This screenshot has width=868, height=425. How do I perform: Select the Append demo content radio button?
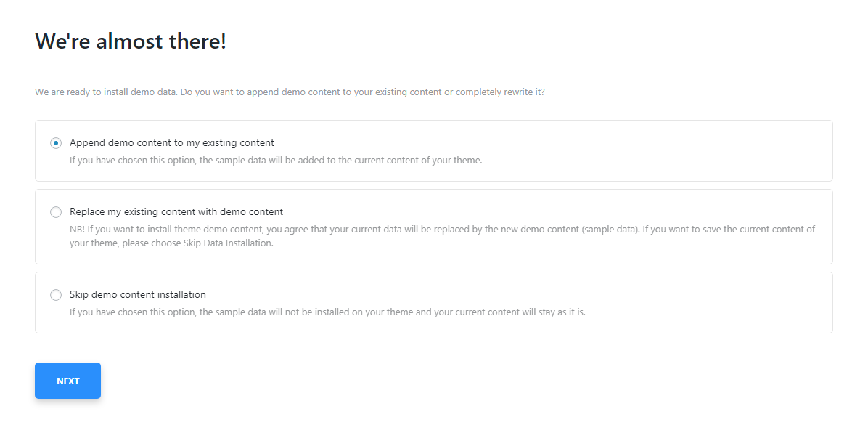point(56,143)
